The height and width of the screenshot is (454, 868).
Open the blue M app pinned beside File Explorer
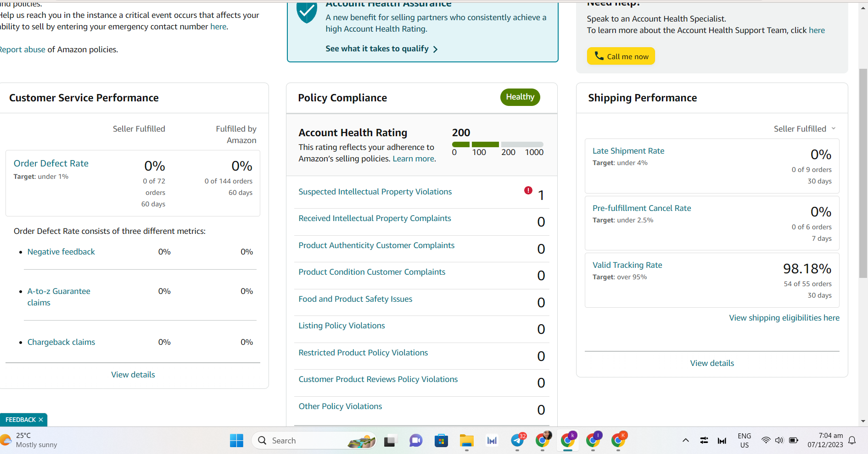(x=492, y=441)
